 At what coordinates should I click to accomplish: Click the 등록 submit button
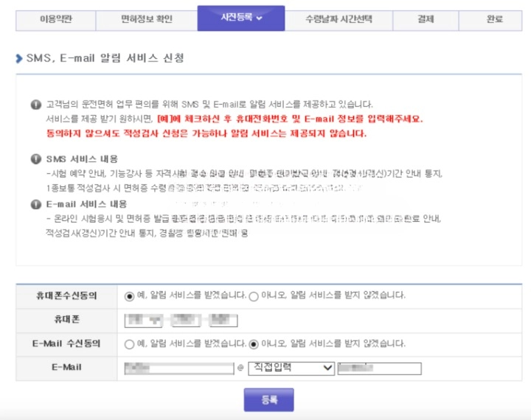269,399
